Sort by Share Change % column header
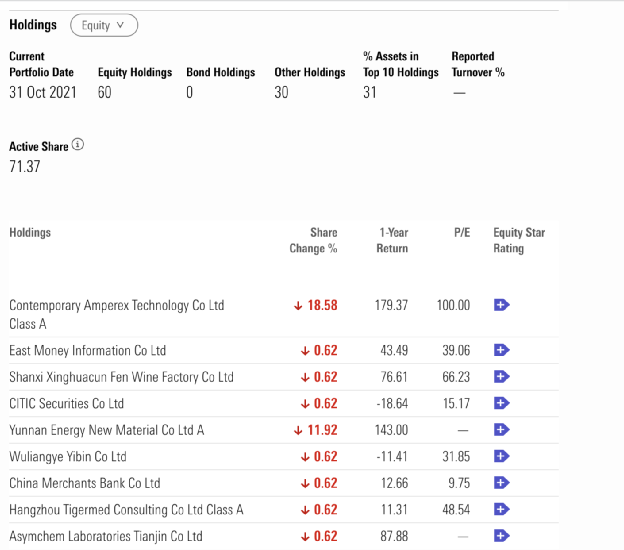624x550 pixels. (313, 240)
